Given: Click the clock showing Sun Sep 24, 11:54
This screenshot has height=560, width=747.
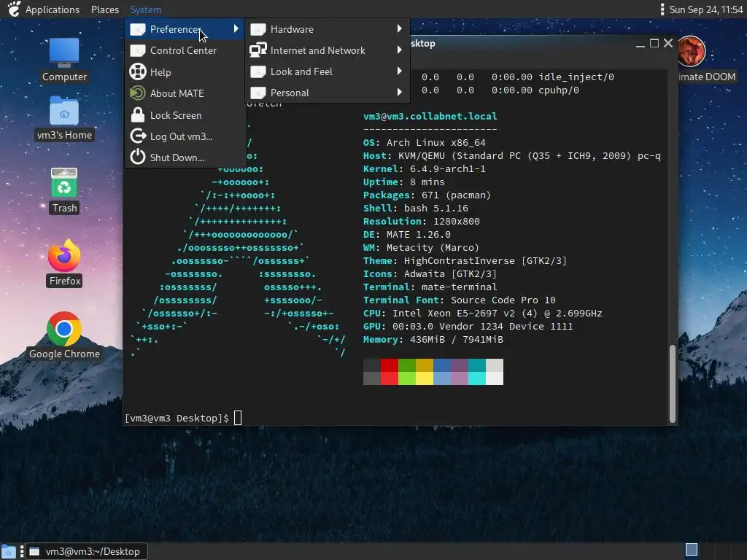Looking at the screenshot, I should [x=706, y=9].
